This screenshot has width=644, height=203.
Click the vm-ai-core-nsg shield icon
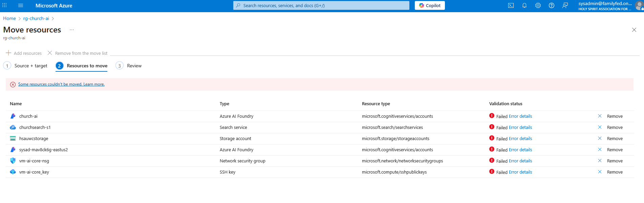(x=13, y=161)
